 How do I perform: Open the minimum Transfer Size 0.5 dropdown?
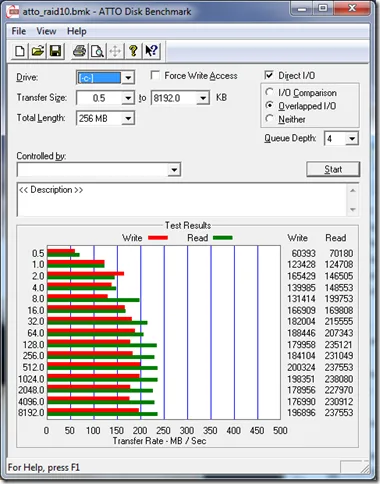pos(128,98)
